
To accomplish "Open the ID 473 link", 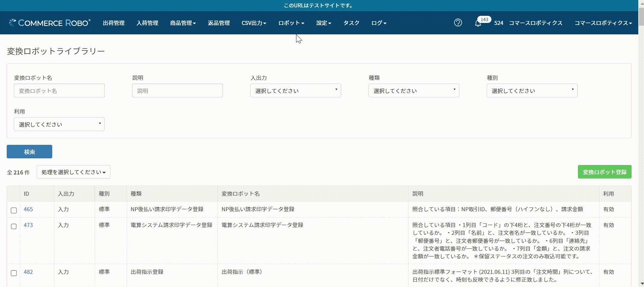I will point(28,225).
